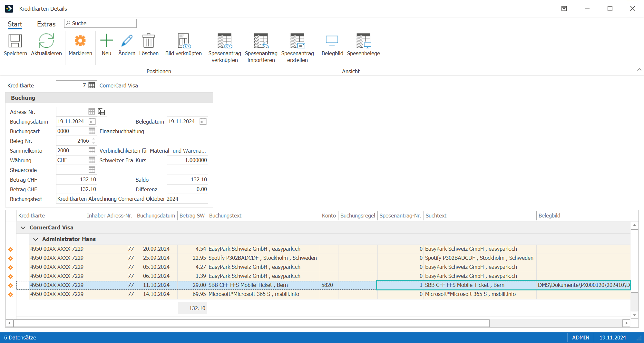Collapse the ribbon with the arrow
Image resolution: width=644 pixels, height=343 pixels.
click(x=639, y=70)
